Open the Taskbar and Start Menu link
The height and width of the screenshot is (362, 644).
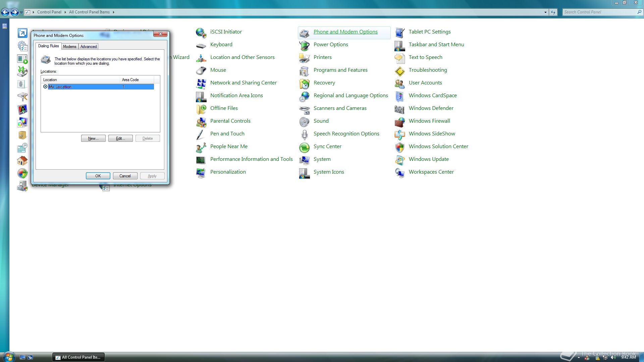(x=436, y=45)
